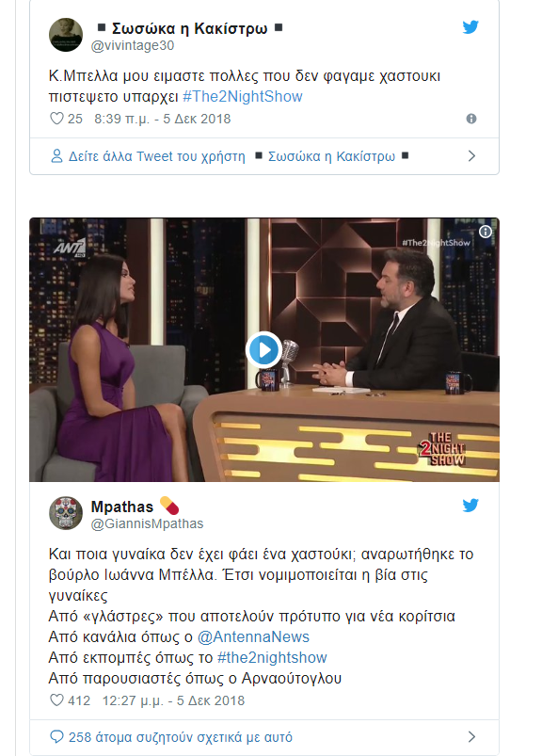Open '258 άτομα συζητούν σχετικά με αυτό'

pos(180,737)
